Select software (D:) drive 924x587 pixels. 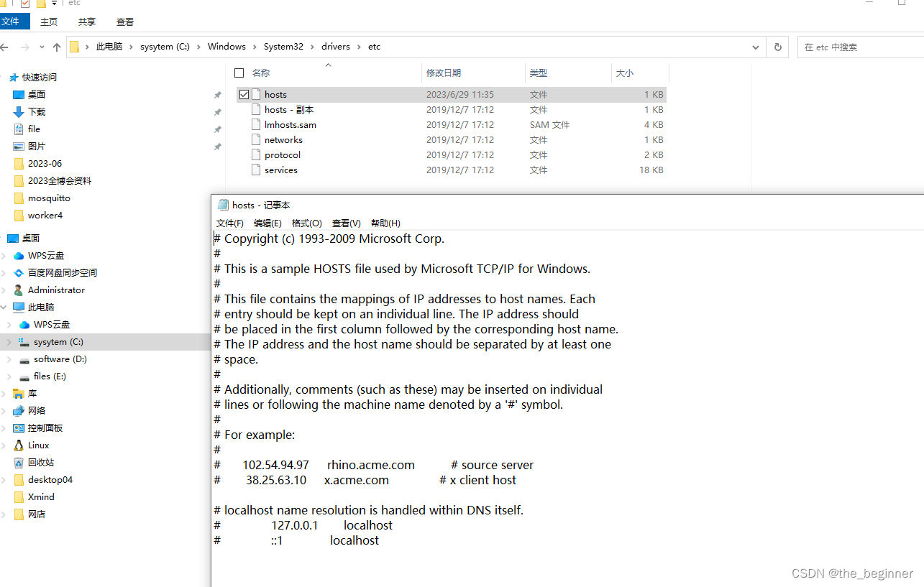[x=60, y=359]
